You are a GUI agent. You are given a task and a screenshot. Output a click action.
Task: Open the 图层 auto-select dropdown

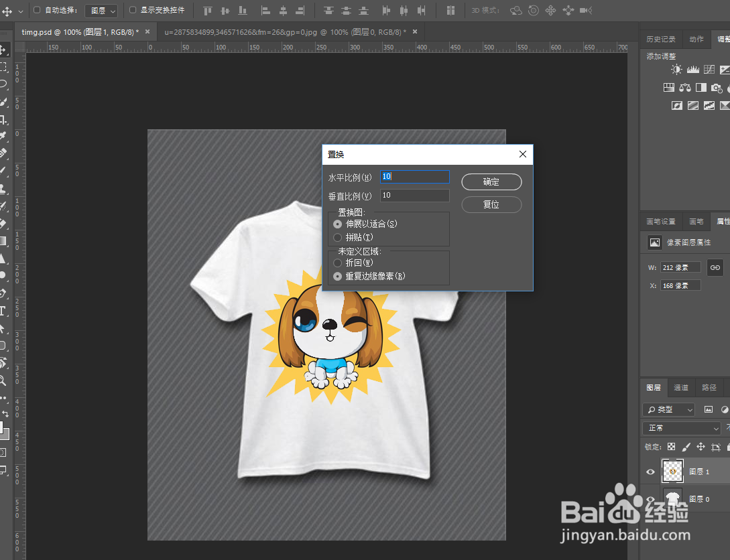click(x=101, y=10)
